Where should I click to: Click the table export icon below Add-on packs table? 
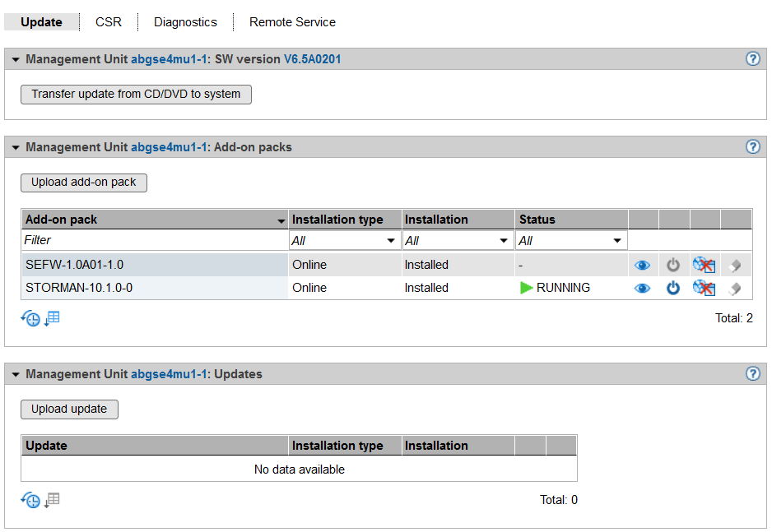[x=52, y=318]
